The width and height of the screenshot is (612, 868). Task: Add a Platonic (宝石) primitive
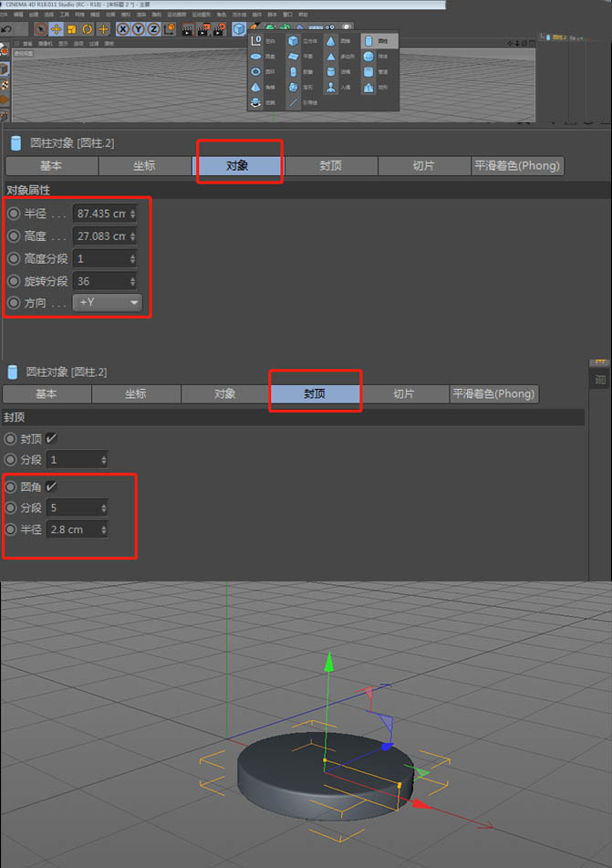tap(294, 87)
